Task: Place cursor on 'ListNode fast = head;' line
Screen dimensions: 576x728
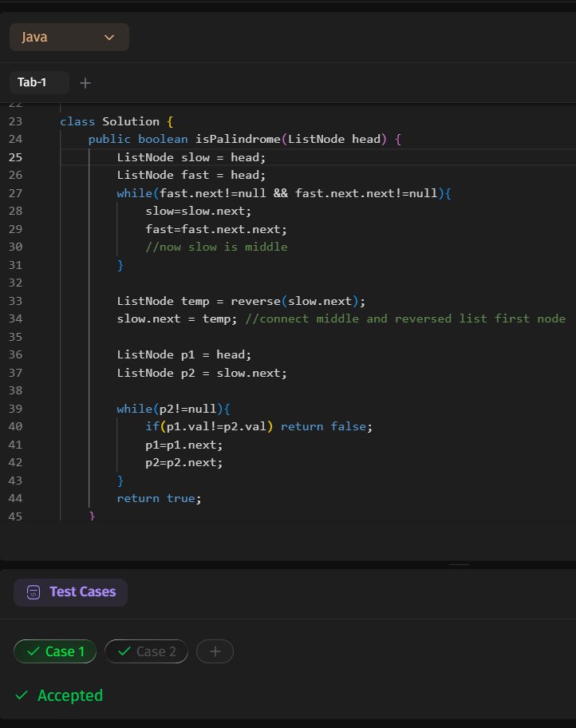Action: pyautogui.click(x=191, y=175)
